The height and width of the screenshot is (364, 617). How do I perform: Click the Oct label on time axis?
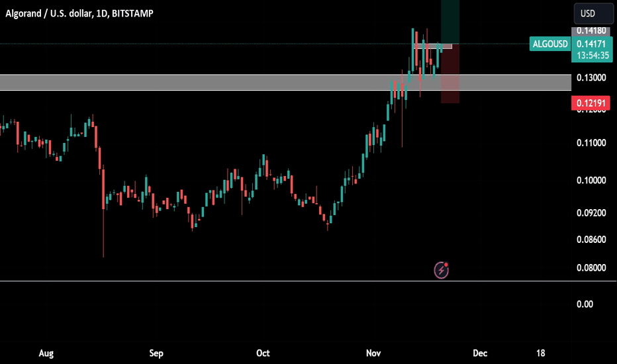click(263, 353)
